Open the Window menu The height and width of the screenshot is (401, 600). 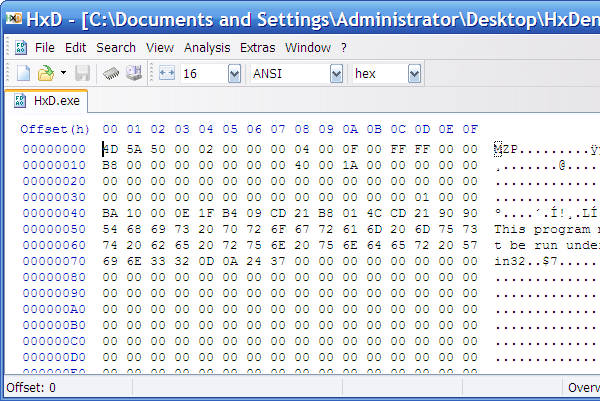(308, 47)
